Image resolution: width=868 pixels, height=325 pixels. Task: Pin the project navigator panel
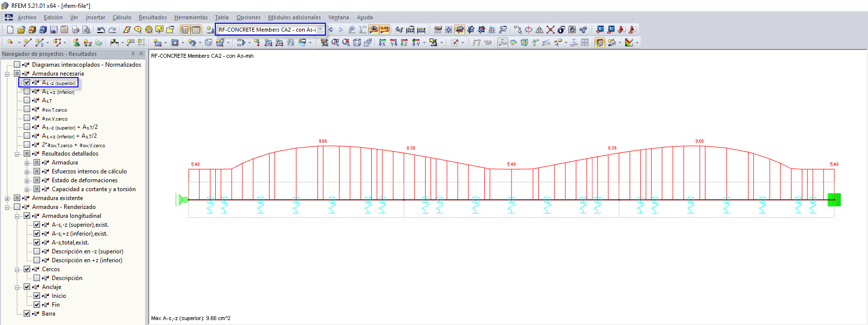click(133, 54)
